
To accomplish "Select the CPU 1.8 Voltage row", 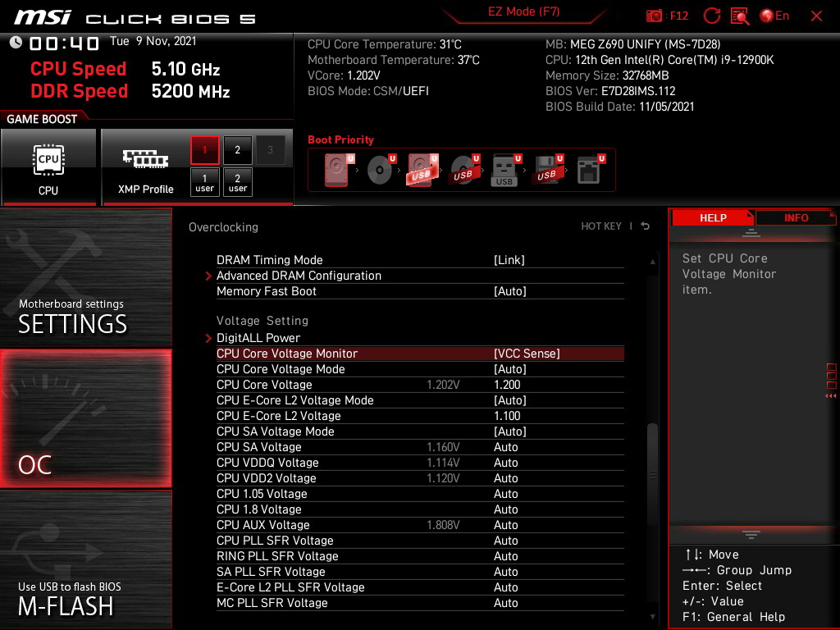I will [420, 509].
